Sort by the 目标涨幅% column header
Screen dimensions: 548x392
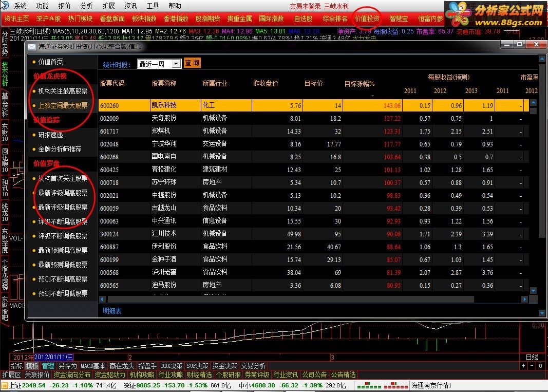click(360, 84)
